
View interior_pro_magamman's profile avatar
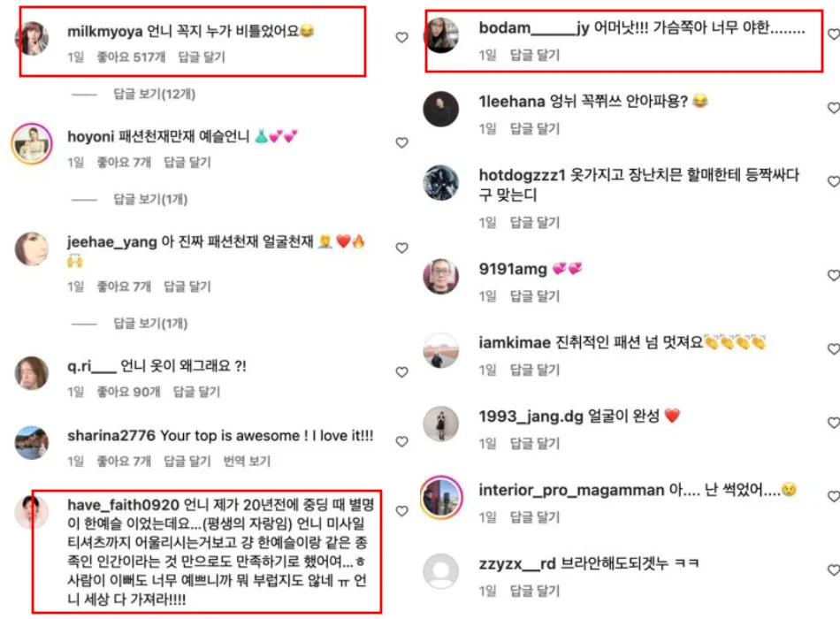(441, 497)
